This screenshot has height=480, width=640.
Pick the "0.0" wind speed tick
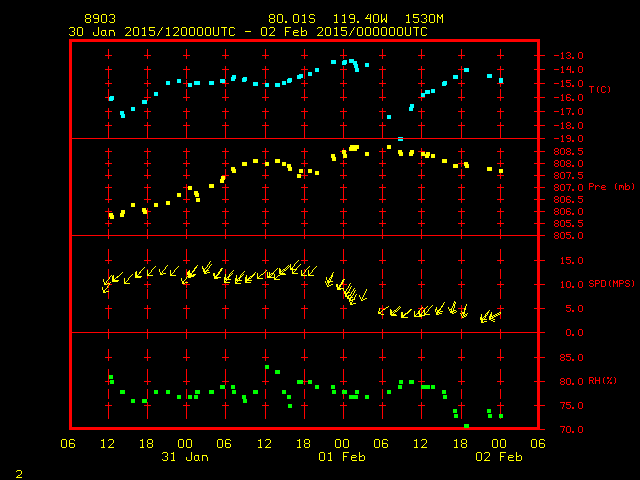[574, 333]
